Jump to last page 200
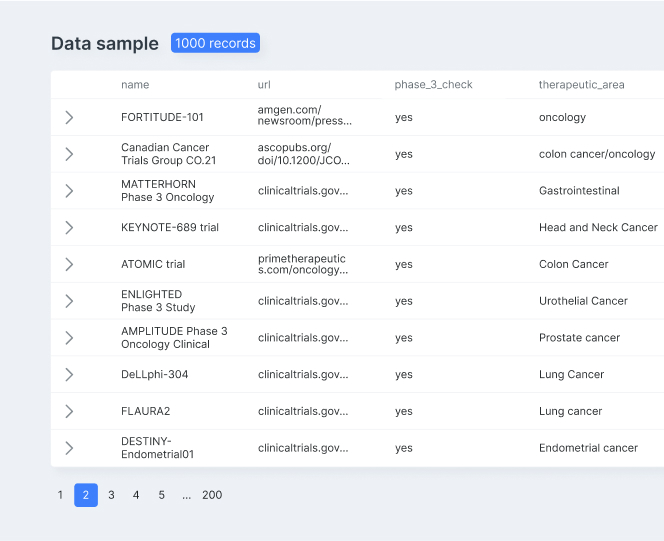 [x=212, y=495]
